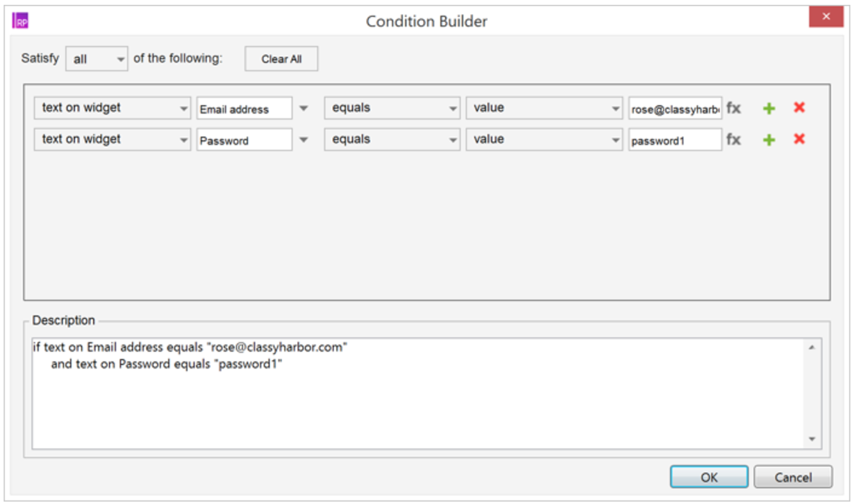
Task: Open Email address widget selector arrow
Action: click(x=304, y=109)
